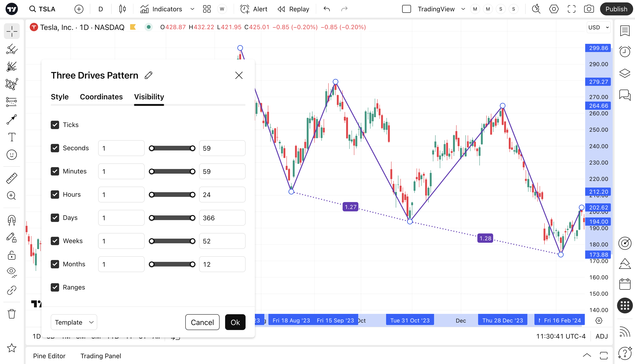Select the arrow drawing tool

point(12,119)
